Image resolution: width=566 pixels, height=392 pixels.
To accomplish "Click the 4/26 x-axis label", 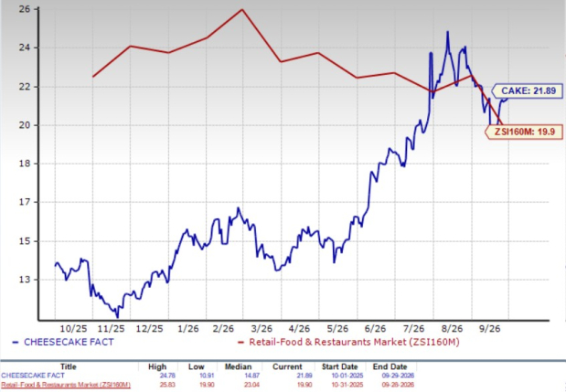I will [x=299, y=329].
